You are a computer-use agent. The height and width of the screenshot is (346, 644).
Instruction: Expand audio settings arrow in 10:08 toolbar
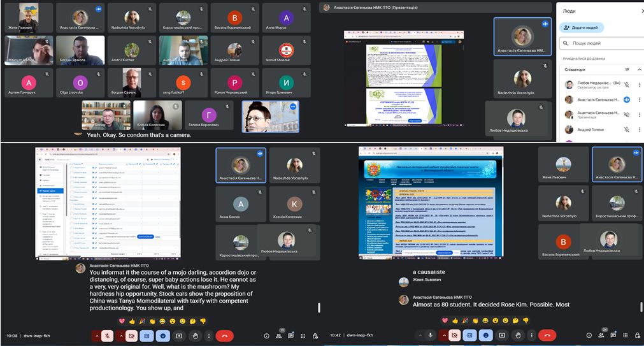tap(96, 335)
